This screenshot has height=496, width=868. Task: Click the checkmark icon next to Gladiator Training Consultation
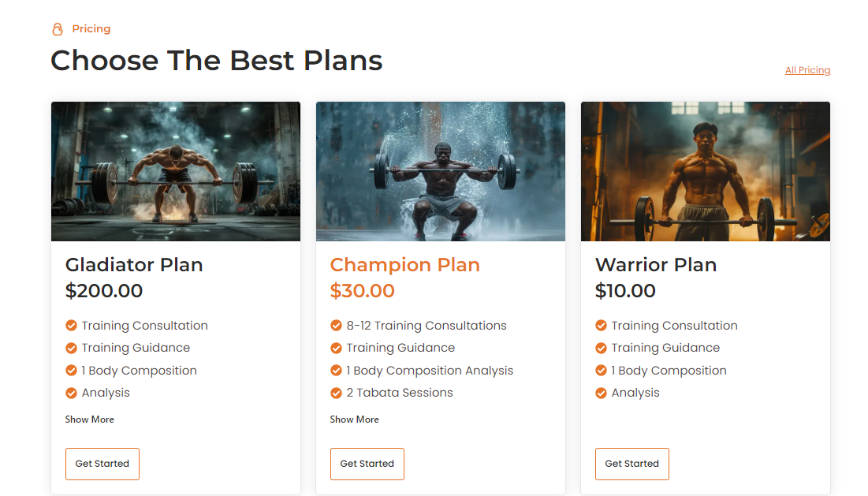(x=71, y=326)
